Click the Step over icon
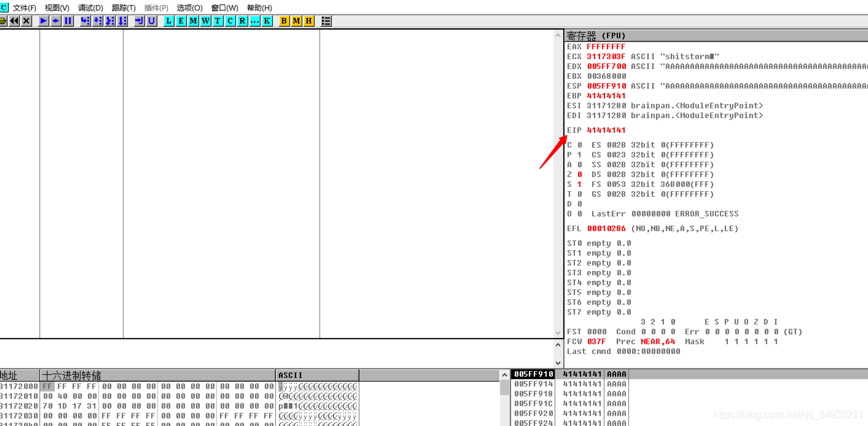The height and width of the screenshot is (426, 868). click(98, 21)
